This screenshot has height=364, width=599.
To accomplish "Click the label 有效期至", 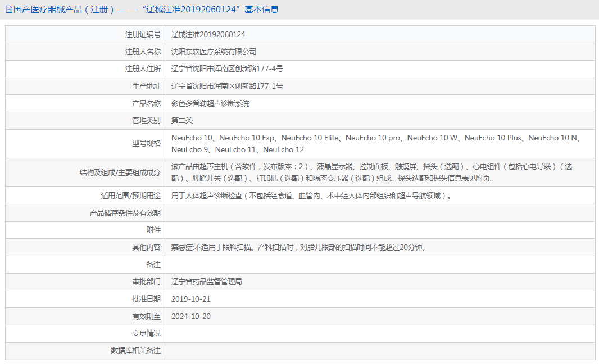I will 146,316.
